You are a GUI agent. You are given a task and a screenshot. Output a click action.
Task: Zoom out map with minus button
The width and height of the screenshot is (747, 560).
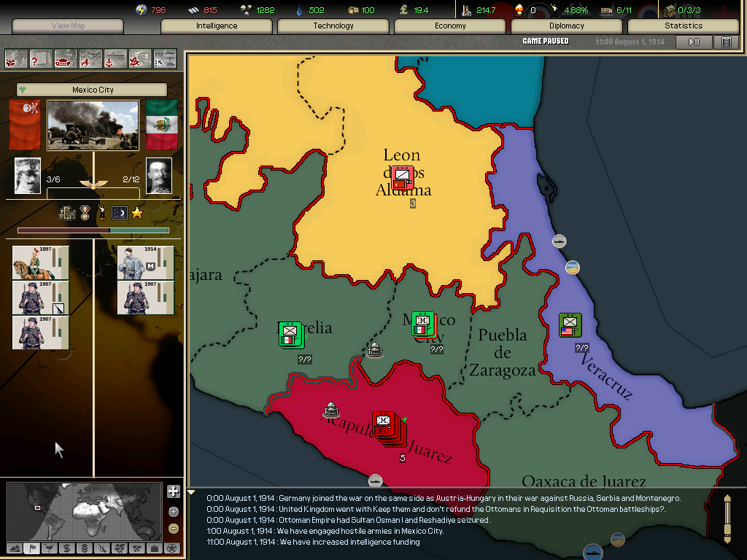[173, 528]
